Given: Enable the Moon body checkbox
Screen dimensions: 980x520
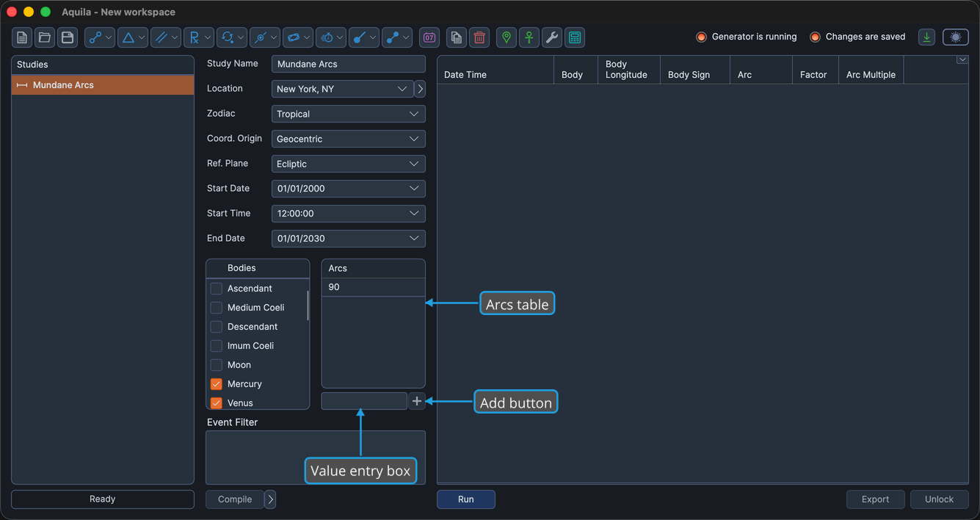Looking at the screenshot, I should click(217, 365).
